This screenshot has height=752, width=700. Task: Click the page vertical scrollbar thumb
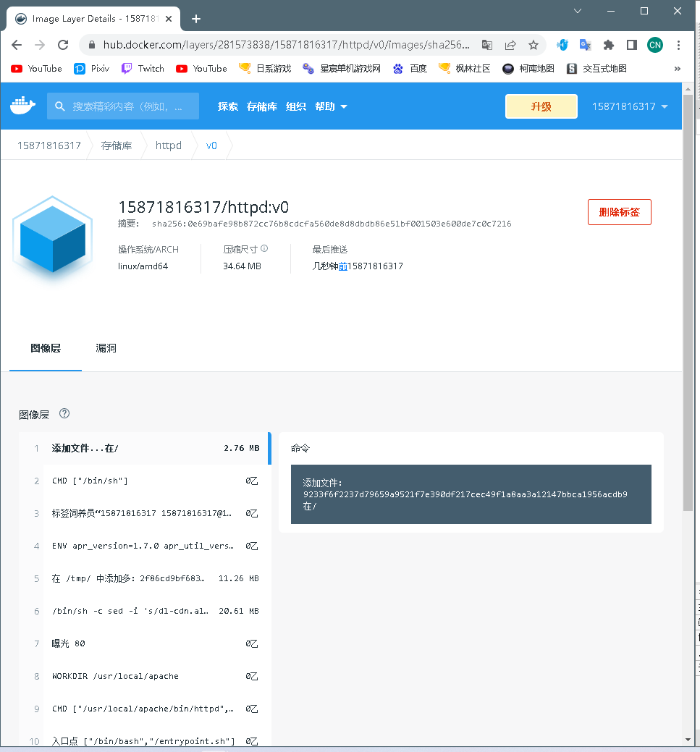688,302
